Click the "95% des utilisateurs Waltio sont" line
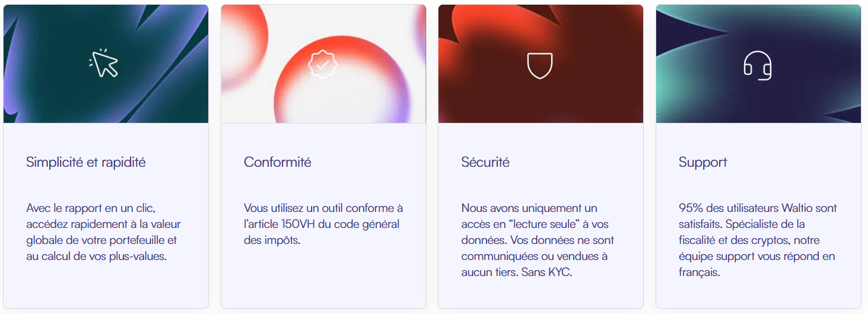Screen dimensions: 868x314 pyautogui.click(x=758, y=208)
